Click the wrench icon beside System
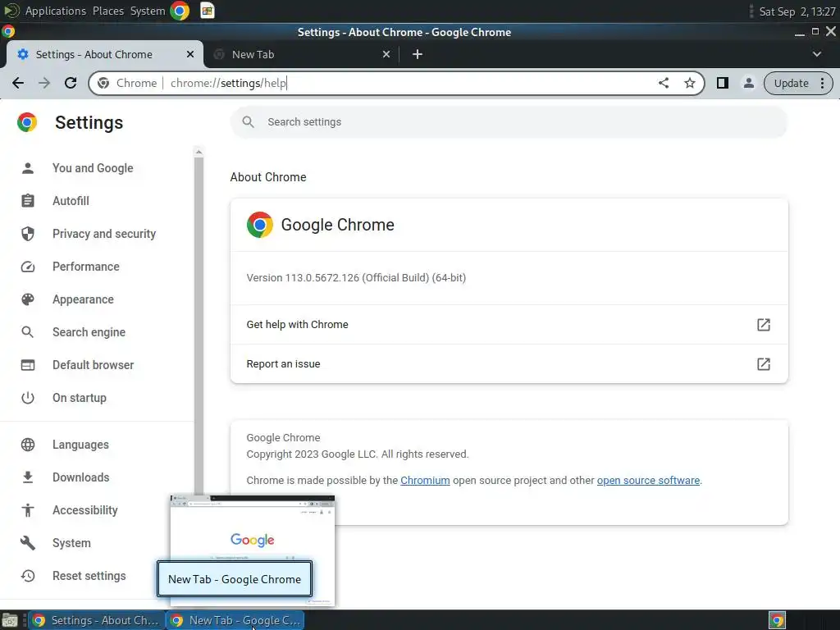840x630 pixels. 28,543
